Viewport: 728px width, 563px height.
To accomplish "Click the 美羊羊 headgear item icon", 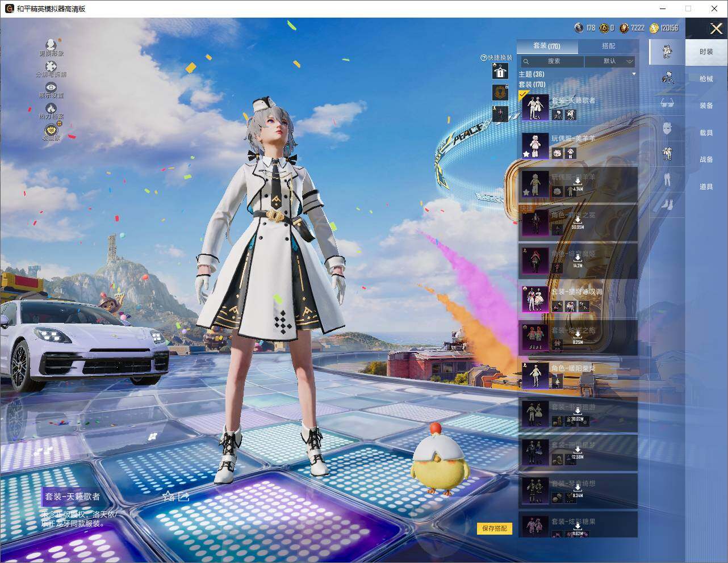I will [x=558, y=153].
